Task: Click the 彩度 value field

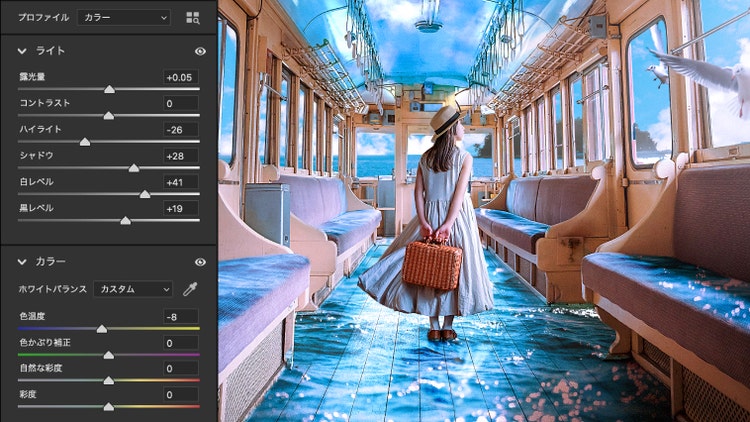Action: tap(180, 395)
